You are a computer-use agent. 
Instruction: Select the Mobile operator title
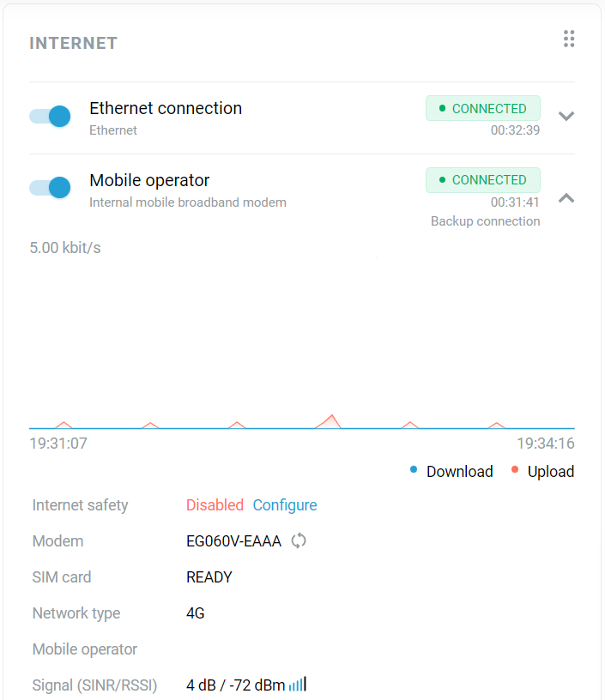tap(149, 180)
